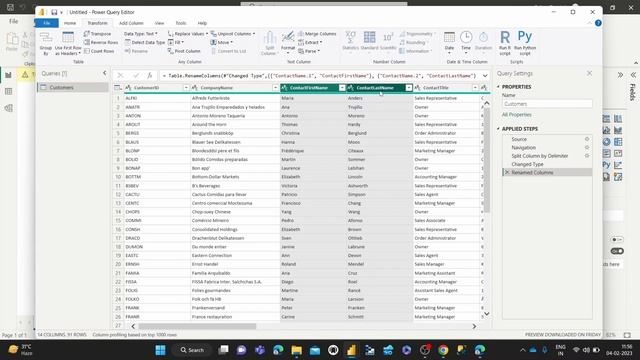Click the help question mark icon
The width and height of the screenshot is (640, 360).
click(598, 23)
